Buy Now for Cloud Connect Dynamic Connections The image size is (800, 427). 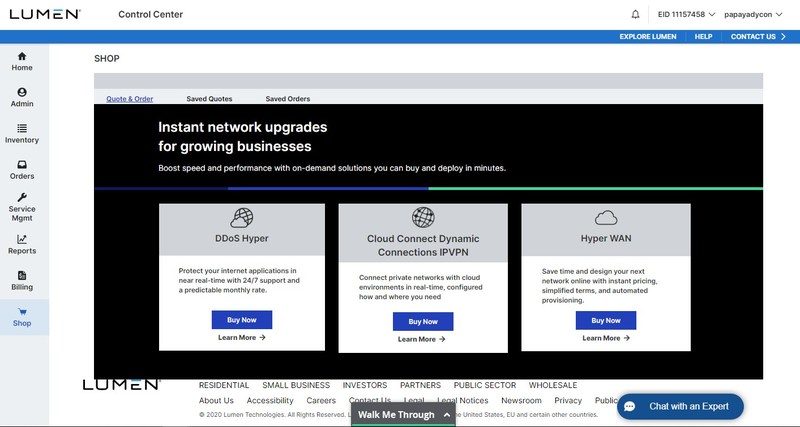(423, 321)
